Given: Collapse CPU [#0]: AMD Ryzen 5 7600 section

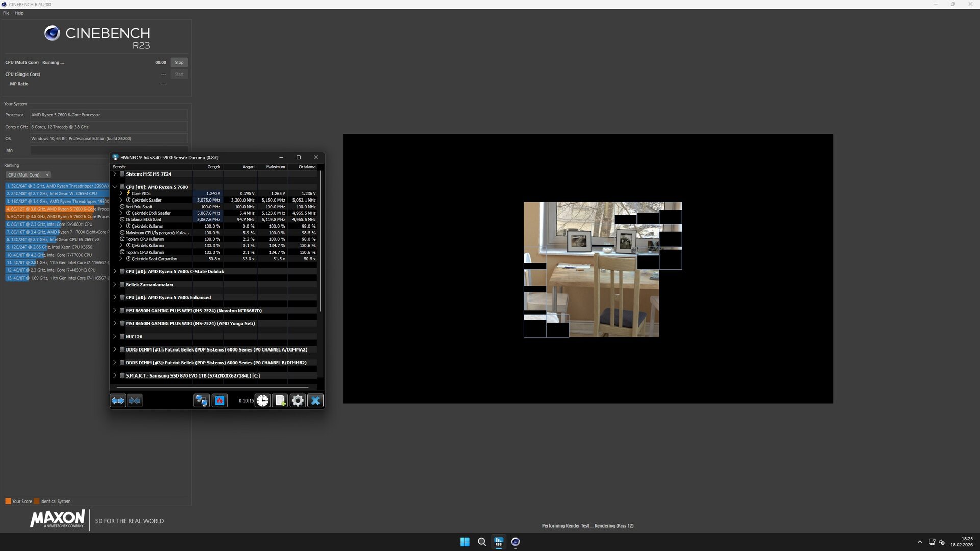Looking at the screenshot, I should [115, 187].
